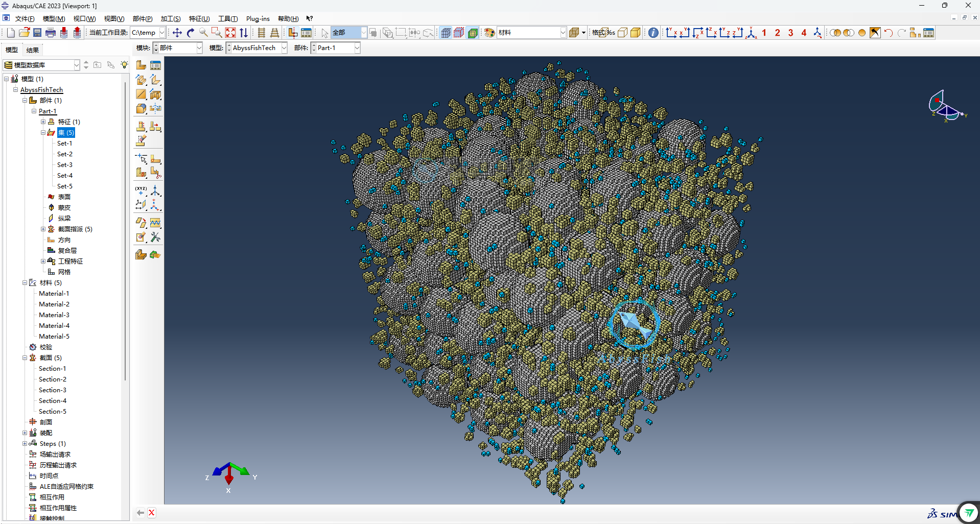Viewport: 980px width, 524px height.
Task: Open the 模块 module dropdown
Action: 199,47
